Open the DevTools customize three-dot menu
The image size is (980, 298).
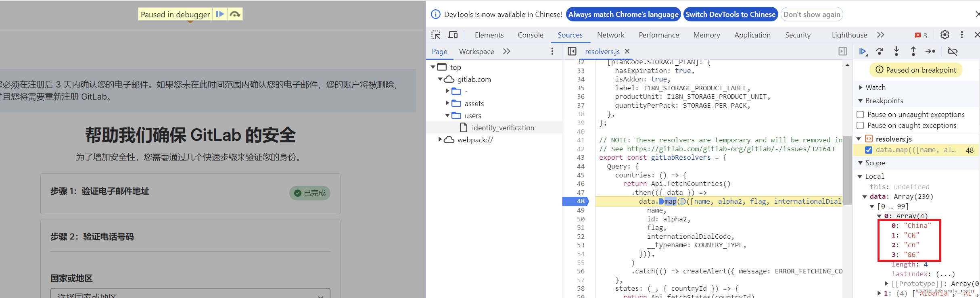point(962,35)
